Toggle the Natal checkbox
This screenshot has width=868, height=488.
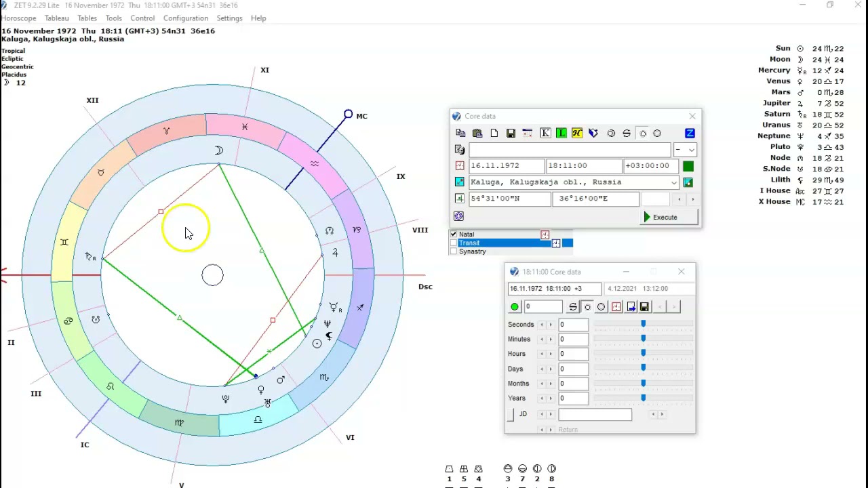454,235
